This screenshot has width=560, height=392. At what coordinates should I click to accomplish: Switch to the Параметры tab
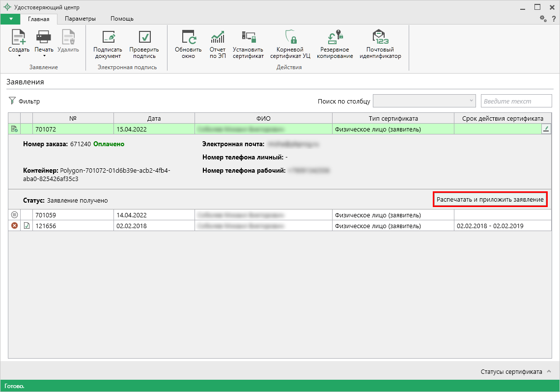pos(80,19)
